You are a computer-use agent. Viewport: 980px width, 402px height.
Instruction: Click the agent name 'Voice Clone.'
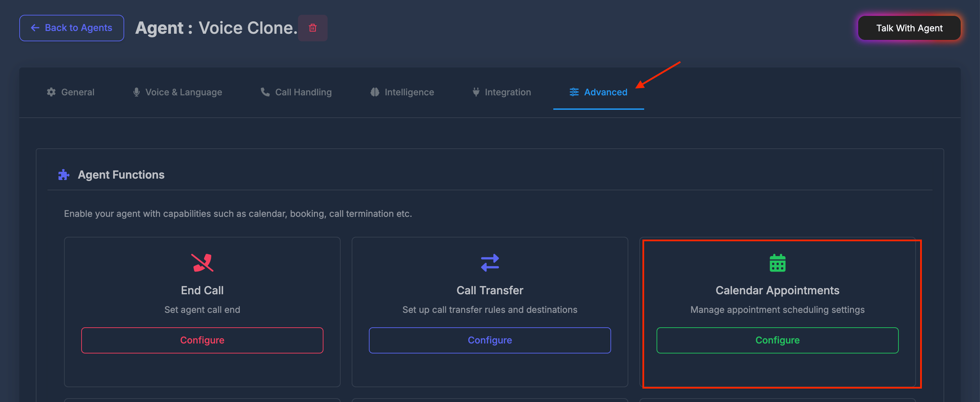pyautogui.click(x=248, y=28)
